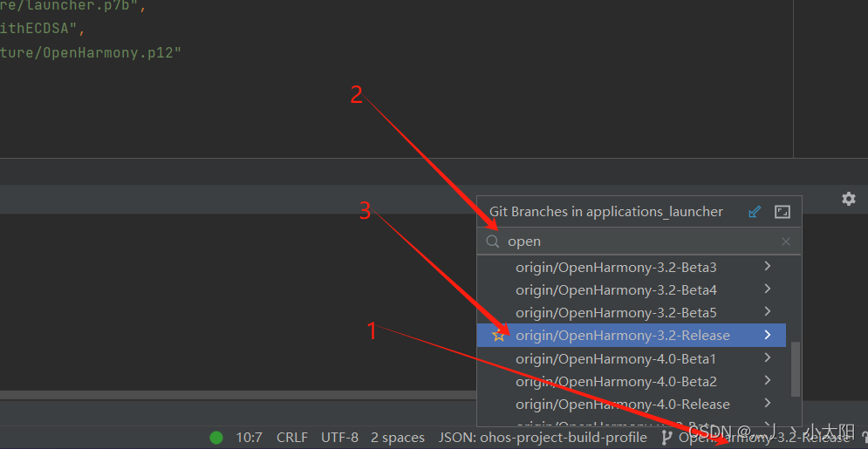Clear the branch search field text
This screenshot has height=449, width=868.
point(785,242)
